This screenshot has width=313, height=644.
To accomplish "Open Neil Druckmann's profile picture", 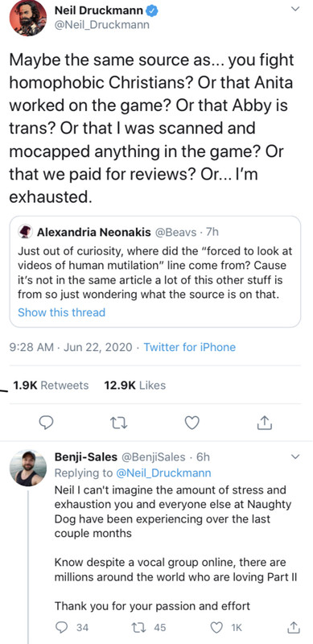I will (x=28, y=18).
